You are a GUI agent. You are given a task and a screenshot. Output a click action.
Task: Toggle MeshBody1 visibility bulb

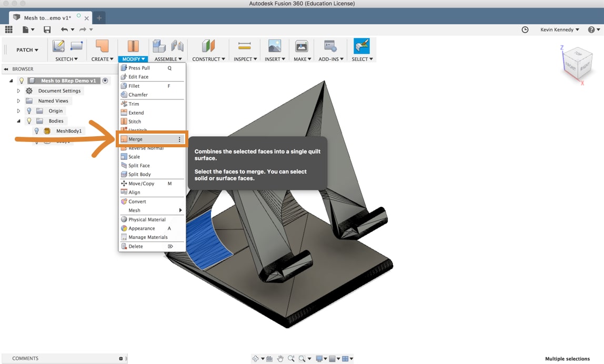pos(37,131)
